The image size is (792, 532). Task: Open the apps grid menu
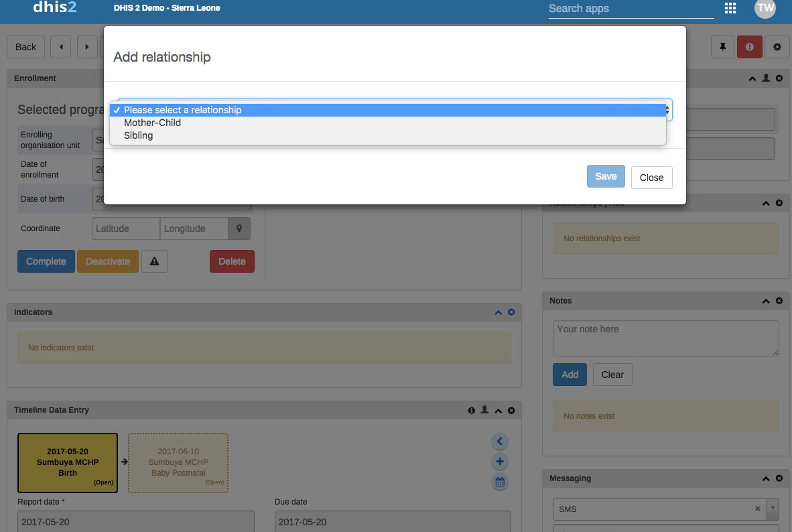730,9
